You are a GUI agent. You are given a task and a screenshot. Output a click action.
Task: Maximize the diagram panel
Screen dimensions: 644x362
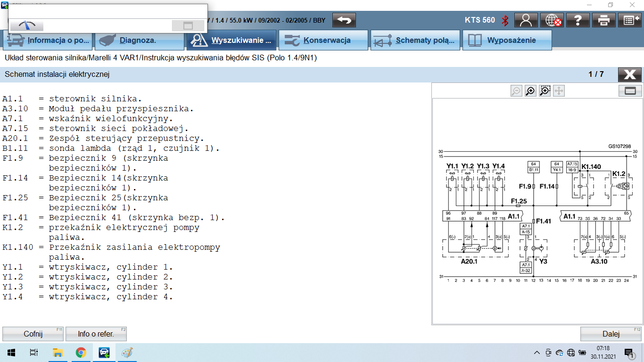pyautogui.click(x=630, y=91)
